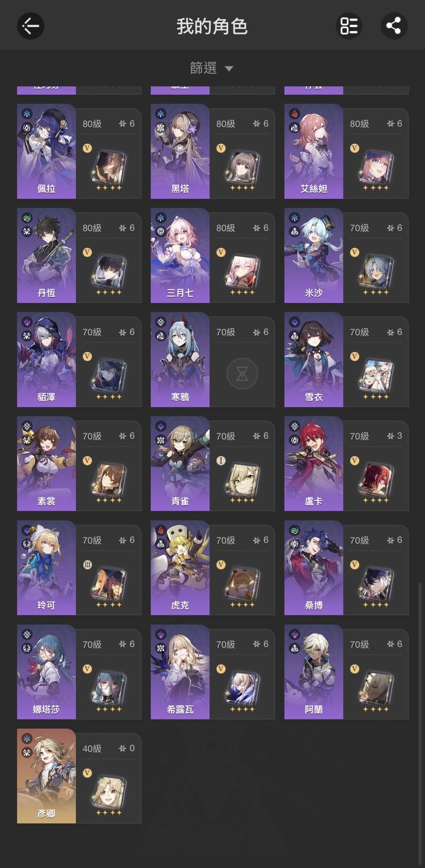Click the dropdown arrow beside 篩選

point(229,69)
